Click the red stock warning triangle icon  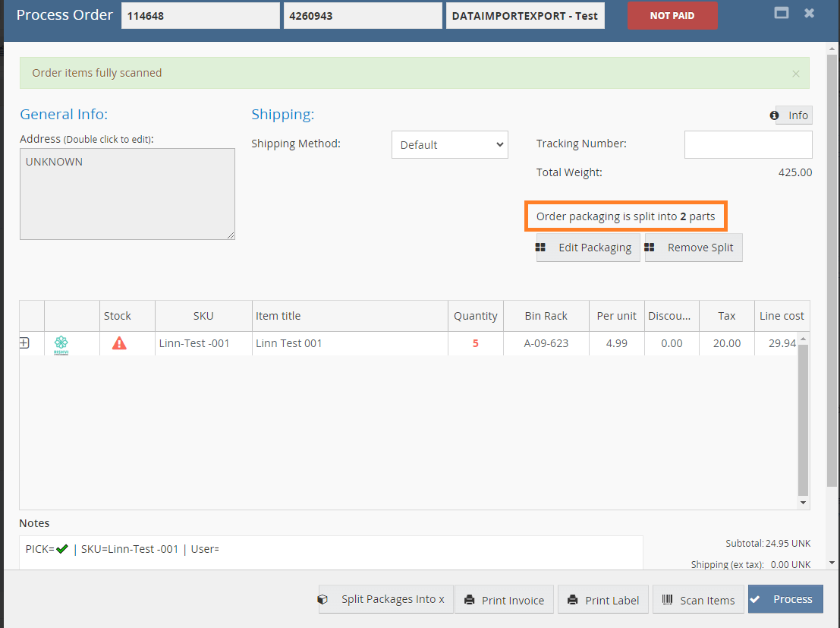click(119, 343)
